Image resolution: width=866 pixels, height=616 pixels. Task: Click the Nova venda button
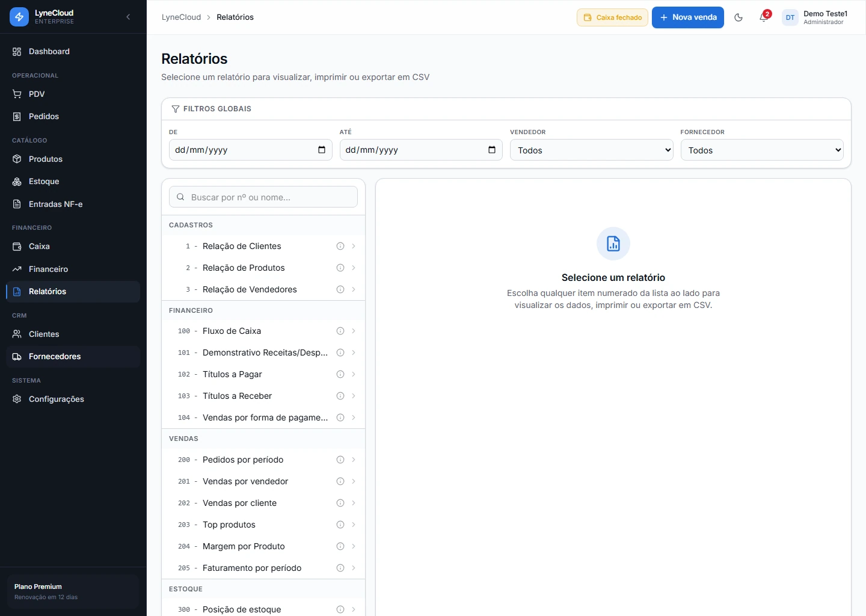[688, 17]
